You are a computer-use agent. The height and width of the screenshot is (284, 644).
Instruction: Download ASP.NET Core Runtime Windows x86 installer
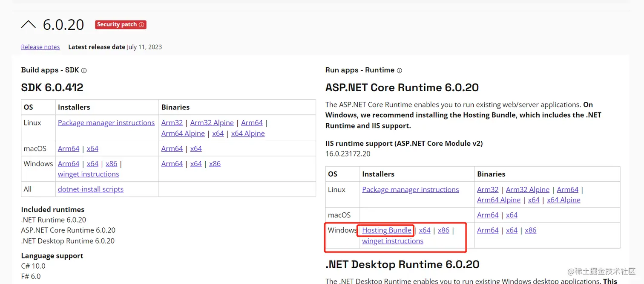point(443,230)
